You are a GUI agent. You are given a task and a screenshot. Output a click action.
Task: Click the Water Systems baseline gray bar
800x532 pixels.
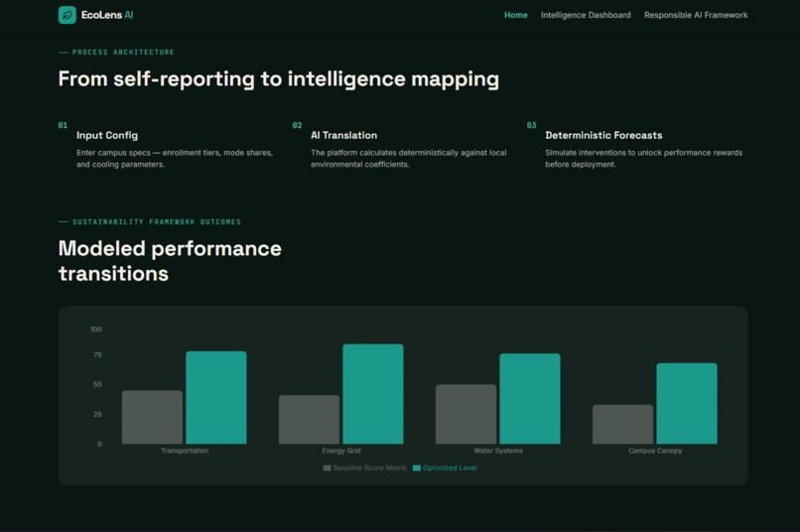pos(466,414)
